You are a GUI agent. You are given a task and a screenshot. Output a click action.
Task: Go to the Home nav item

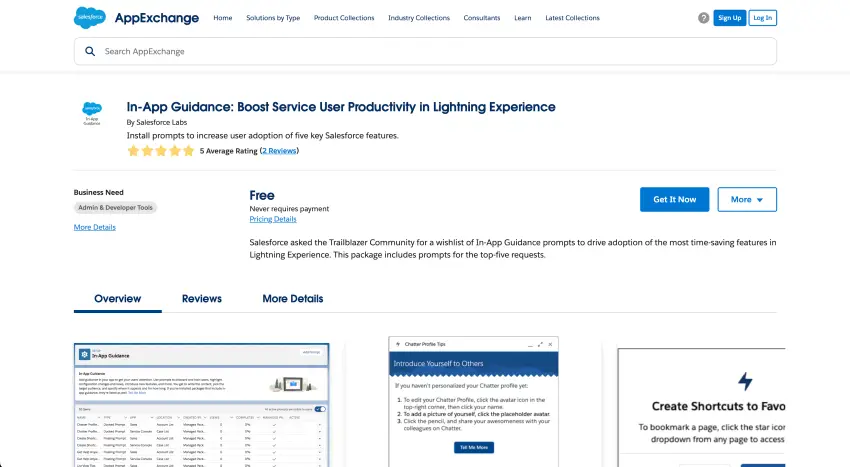(x=222, y=18)
